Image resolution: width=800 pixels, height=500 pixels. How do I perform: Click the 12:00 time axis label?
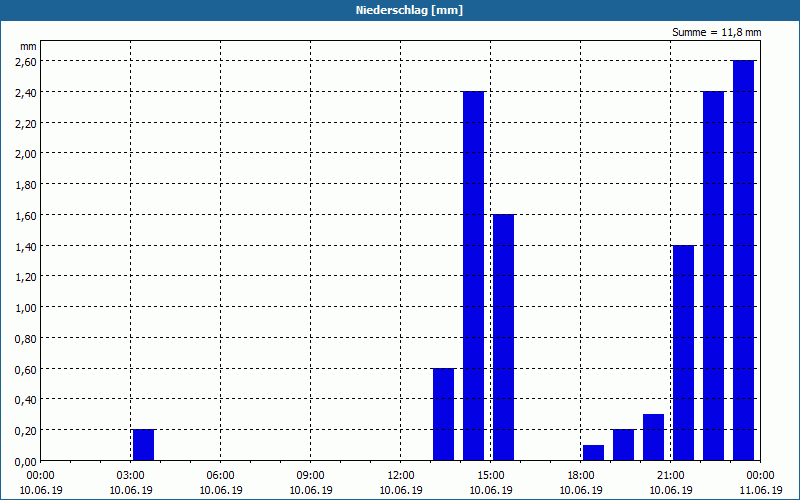coord(401,476)
